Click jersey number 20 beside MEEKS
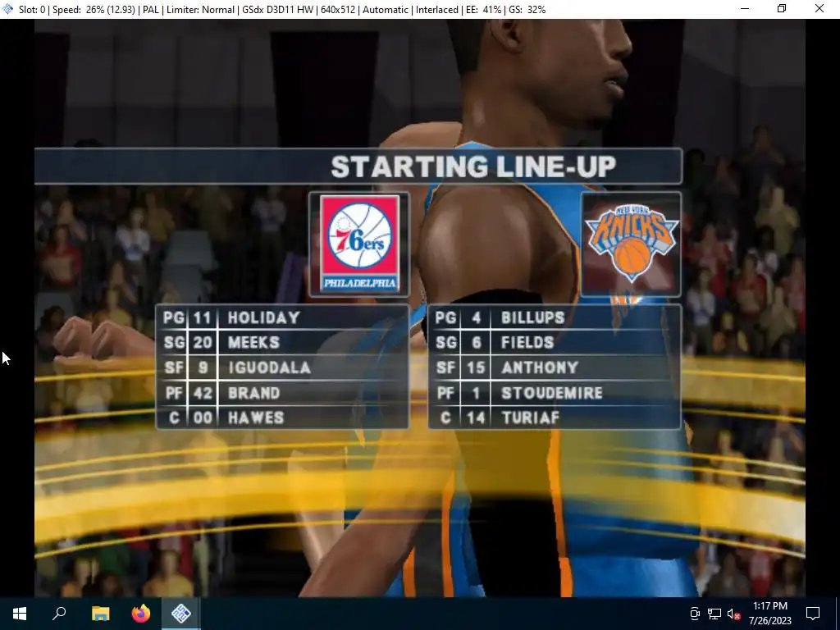This screenshot has height=630, width=840. pos(203,342)
